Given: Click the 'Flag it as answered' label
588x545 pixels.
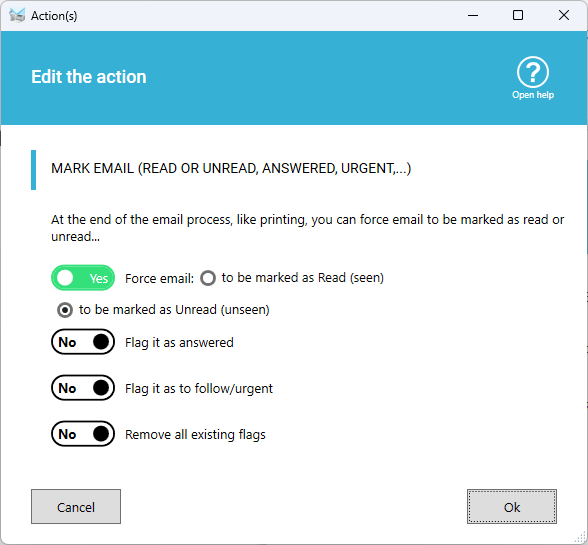Looking at the screenshot, I should click(179, 343).
